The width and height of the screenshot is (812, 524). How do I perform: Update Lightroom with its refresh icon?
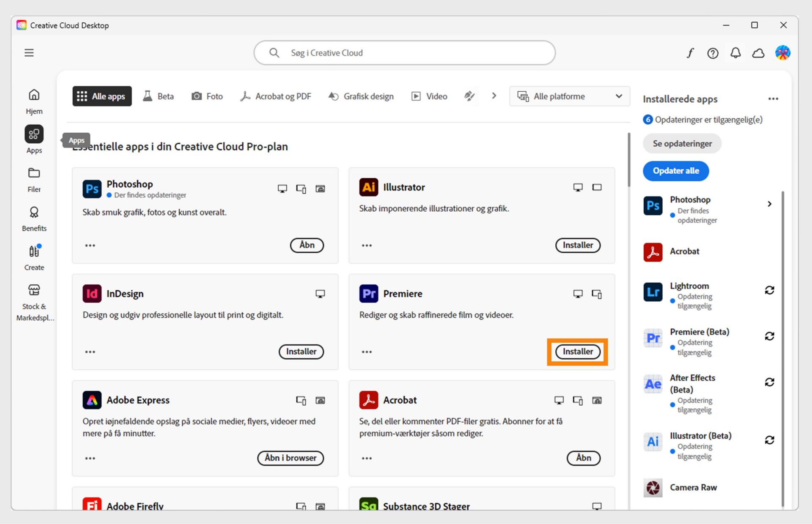point(769,290)
